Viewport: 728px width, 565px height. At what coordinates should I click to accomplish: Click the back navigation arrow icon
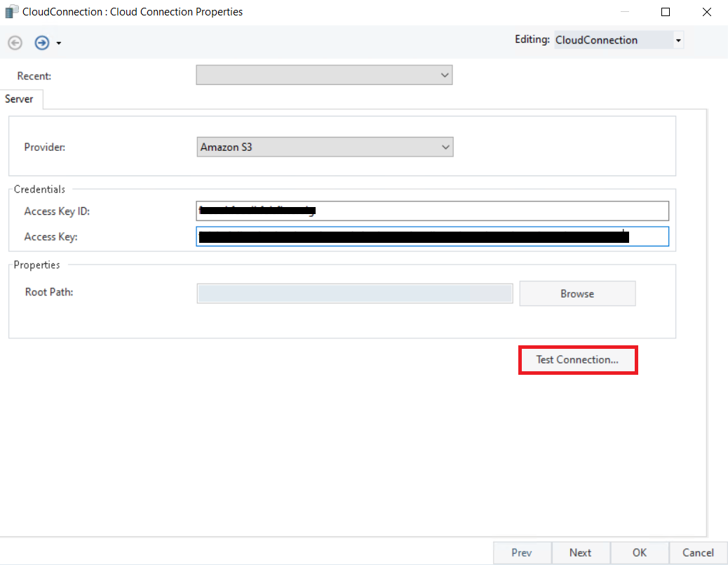pos(15,43)
